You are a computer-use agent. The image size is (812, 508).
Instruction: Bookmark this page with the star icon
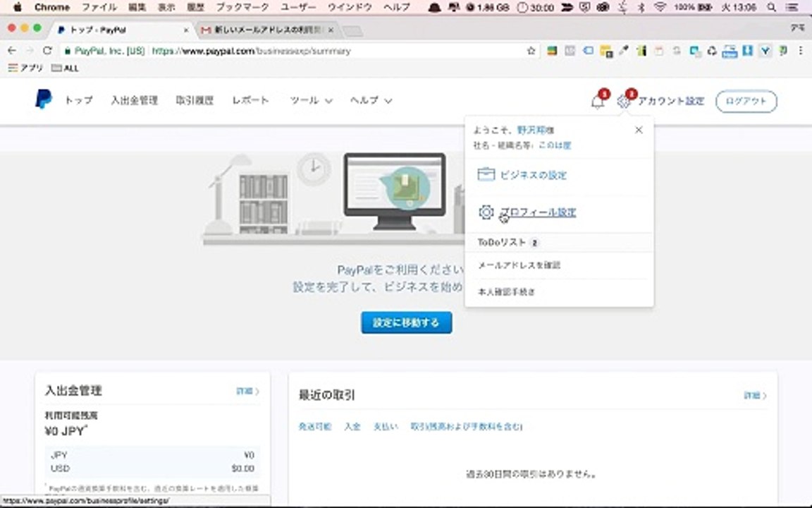coord(531,51)
